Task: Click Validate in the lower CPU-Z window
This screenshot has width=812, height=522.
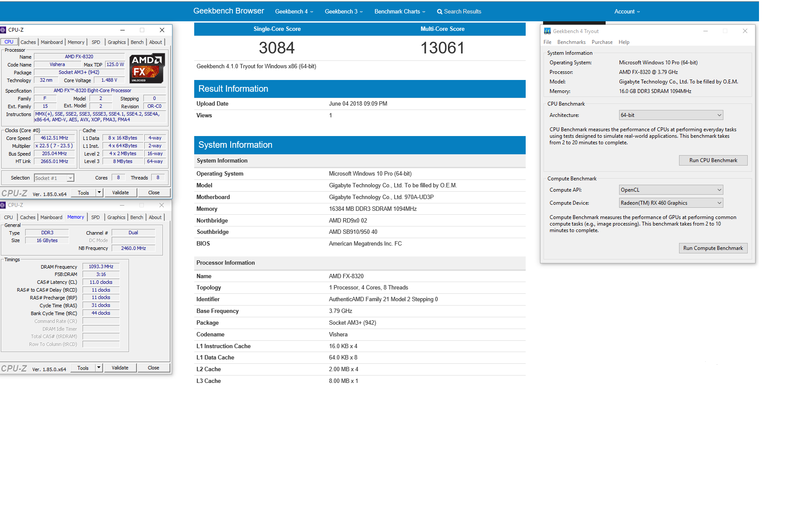Action: pyautogui.click(x=120, y=368)
